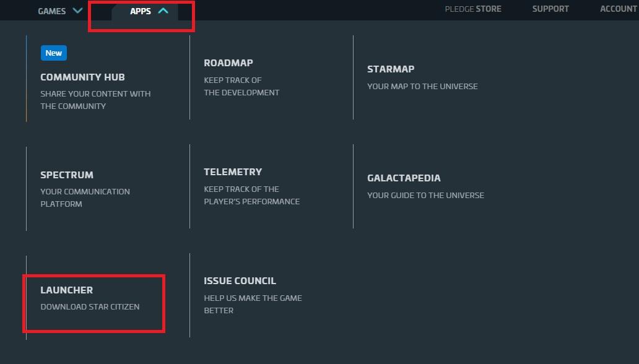Select the APPS tab label
Image resolution: width=639 pixels, height=364 pixels.
[141, 11]
